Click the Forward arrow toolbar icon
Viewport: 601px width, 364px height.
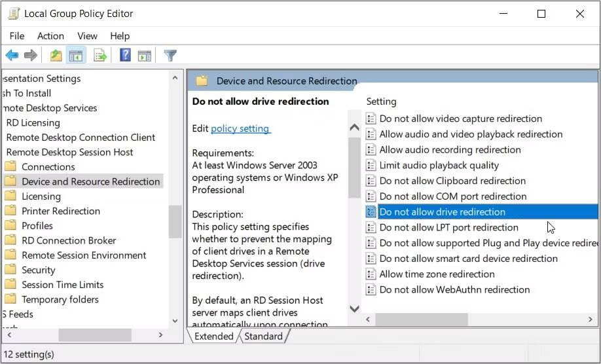[30, 56]
